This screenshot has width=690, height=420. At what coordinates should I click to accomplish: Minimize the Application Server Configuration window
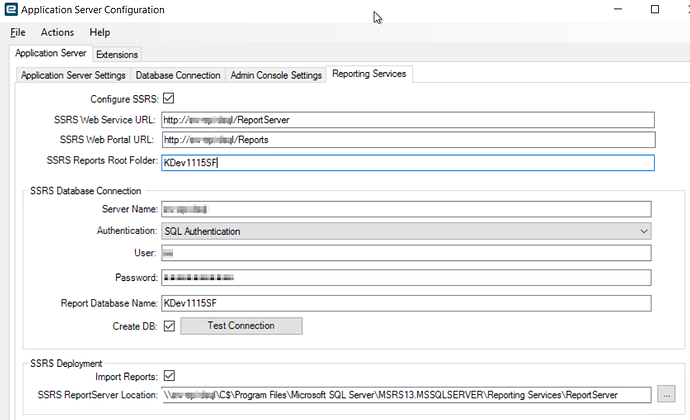click(x=618, y=9)
